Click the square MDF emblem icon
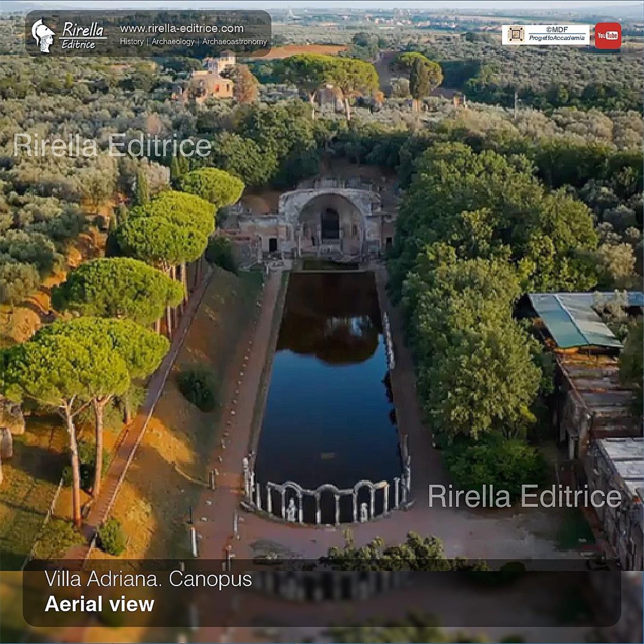This screenshot has height=644, width=644. 515,35
